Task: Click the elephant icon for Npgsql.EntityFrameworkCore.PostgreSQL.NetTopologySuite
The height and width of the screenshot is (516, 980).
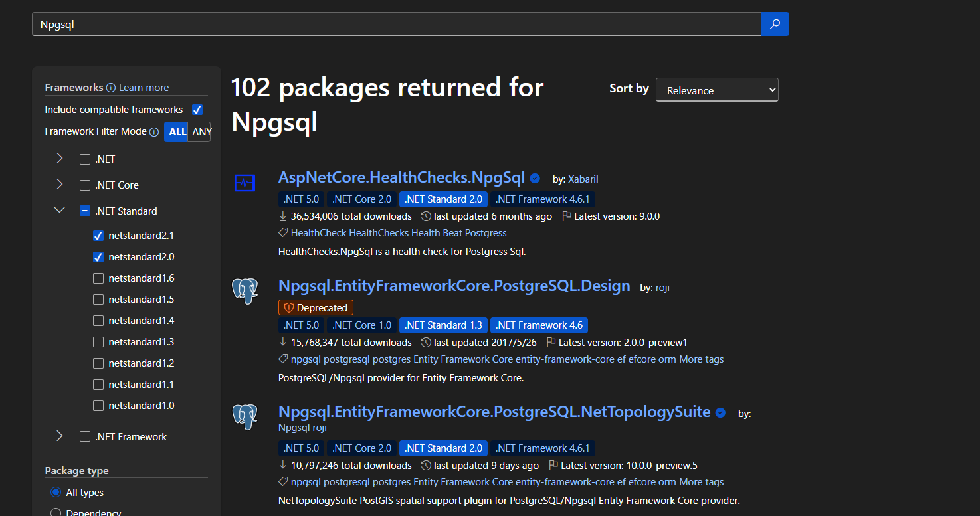Action: pos(245,417)
